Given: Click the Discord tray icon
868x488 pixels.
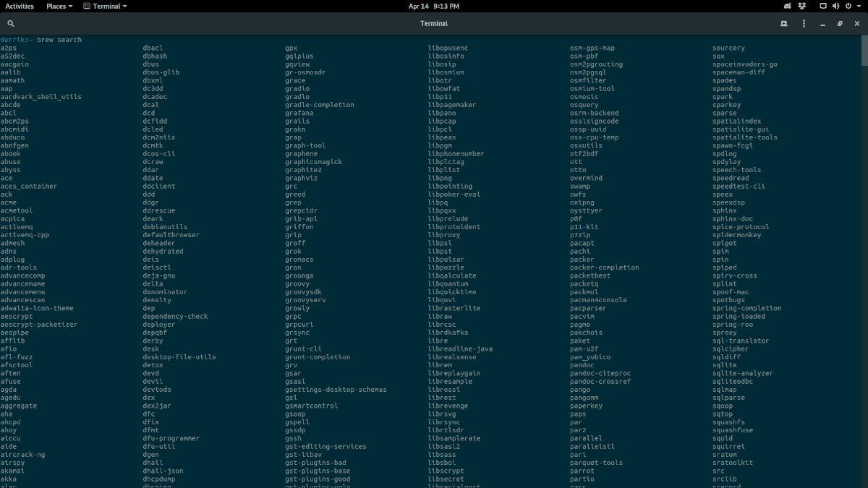Looking at the screenshot, I should (788, 6).
